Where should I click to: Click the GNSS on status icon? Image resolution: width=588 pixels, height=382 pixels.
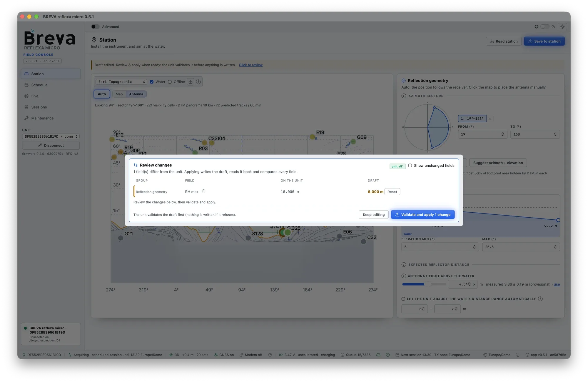click(x=216, y=355)
